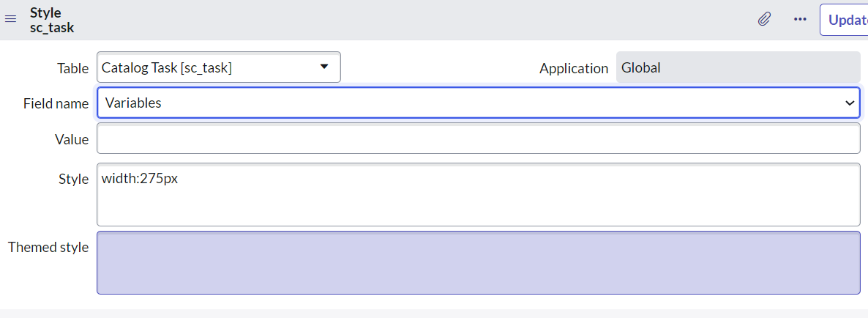This screenshot has width=868, height=318.
Task: Click the Value field label
Action: (x=72, y=140)
